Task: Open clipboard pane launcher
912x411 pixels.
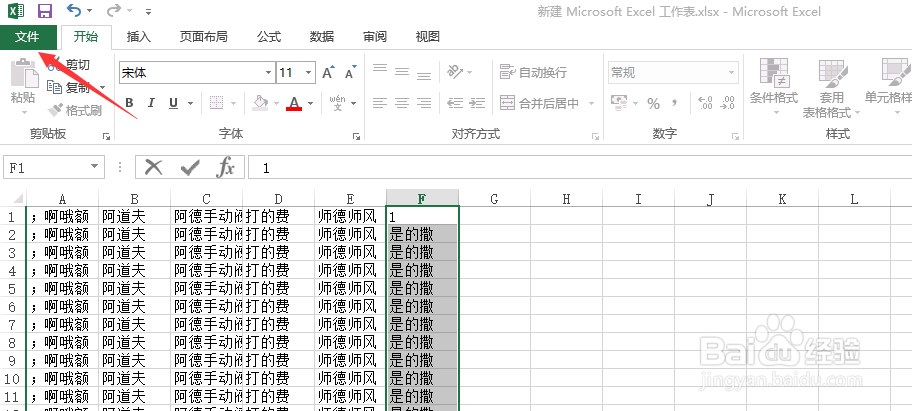Action: [x=106, y=136]
